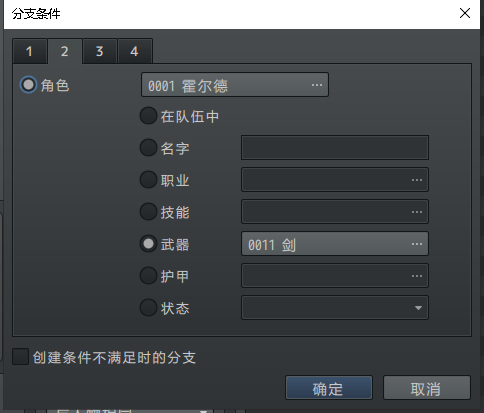Click the 确定 confirm button

(329, 388)
